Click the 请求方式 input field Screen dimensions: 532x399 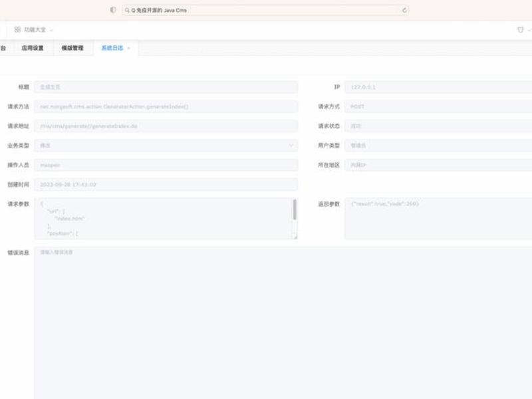point(438,106)
